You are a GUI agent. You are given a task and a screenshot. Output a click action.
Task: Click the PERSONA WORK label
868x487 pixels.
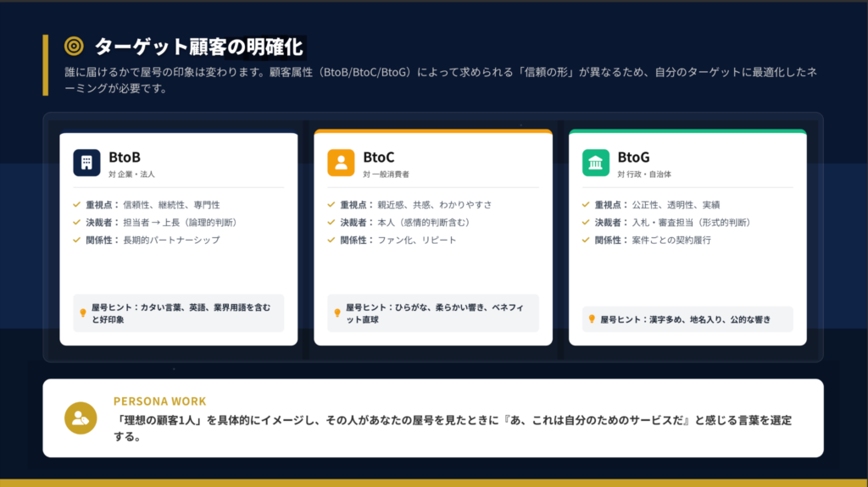[x=159, y=401]
